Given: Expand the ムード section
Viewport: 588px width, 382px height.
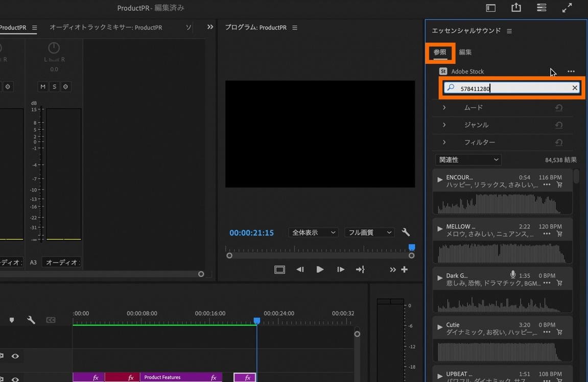Looking at the screenshot, I should 444,108.
